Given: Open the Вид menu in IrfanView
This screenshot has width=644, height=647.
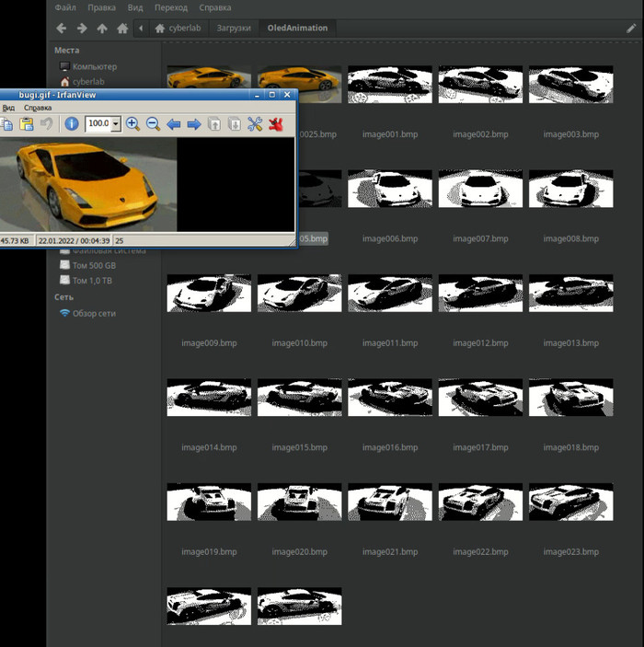Looking at the screenshot, I should (8, 108).
